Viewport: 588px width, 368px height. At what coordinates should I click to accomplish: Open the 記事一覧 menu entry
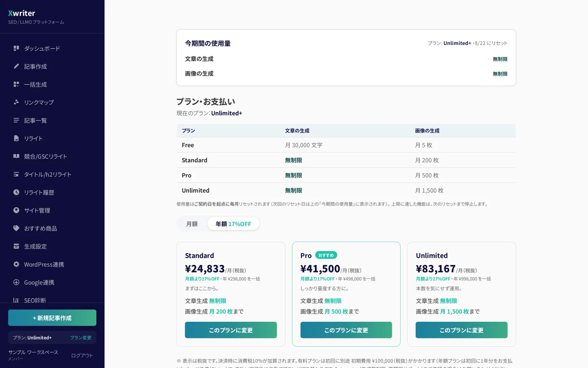pos(52,120)
